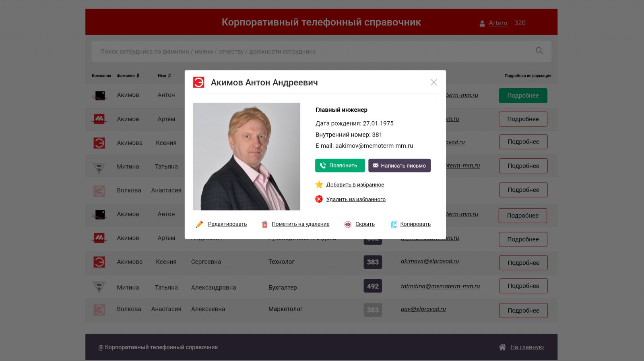Click the trash icon for Пометить на удаление
This screenshot has height=361, width=644.
pyautogui.click(x=264, y=224)
